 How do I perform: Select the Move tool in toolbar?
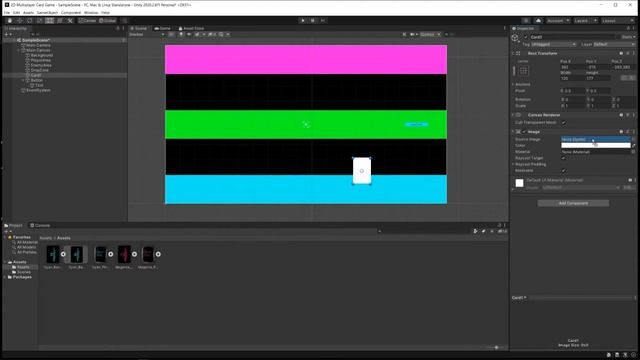point(20,20)
